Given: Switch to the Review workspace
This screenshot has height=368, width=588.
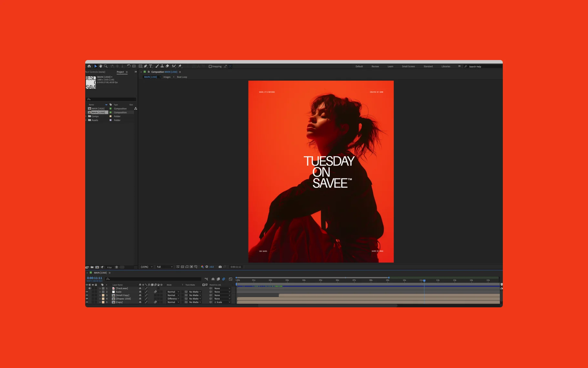Looking at the screenshot, I should point(375,66).
